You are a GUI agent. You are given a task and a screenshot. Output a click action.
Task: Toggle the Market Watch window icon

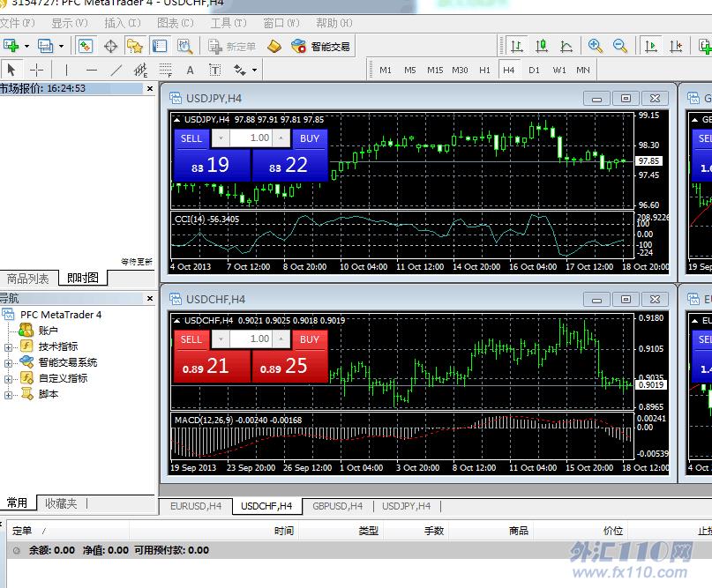86,46
